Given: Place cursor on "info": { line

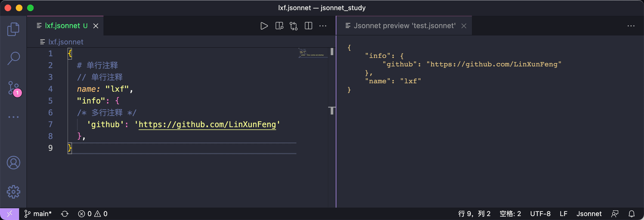Looking at the screenshot, I should (x=98, y=101).
